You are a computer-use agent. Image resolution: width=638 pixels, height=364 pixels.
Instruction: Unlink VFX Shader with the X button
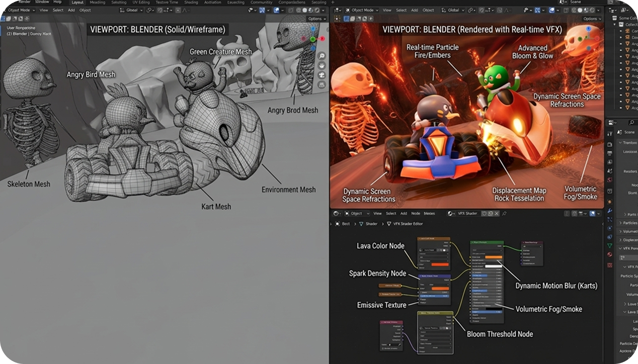point(497,213)
